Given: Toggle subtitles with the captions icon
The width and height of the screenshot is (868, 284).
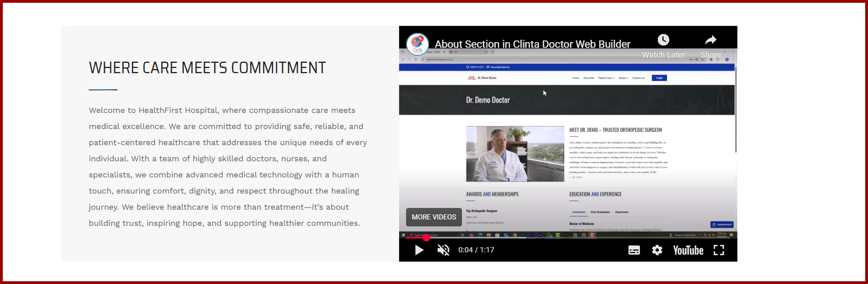Looking at the screenshot, I should (634, 250).
